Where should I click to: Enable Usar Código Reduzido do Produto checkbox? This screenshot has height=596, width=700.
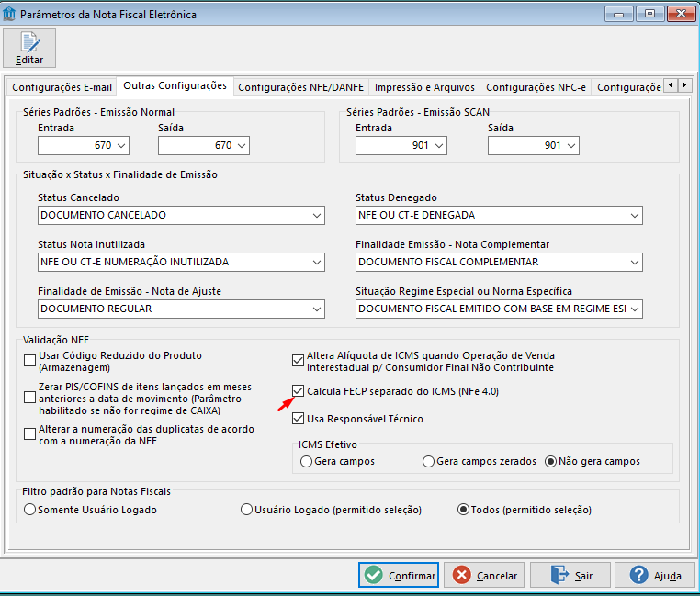(30, 360)
